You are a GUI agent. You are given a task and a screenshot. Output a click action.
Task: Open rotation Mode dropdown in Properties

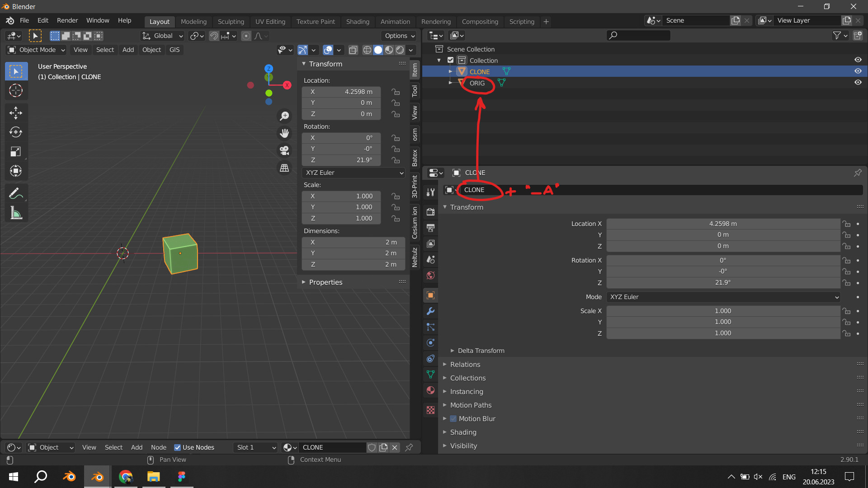(x=723, y=297)
